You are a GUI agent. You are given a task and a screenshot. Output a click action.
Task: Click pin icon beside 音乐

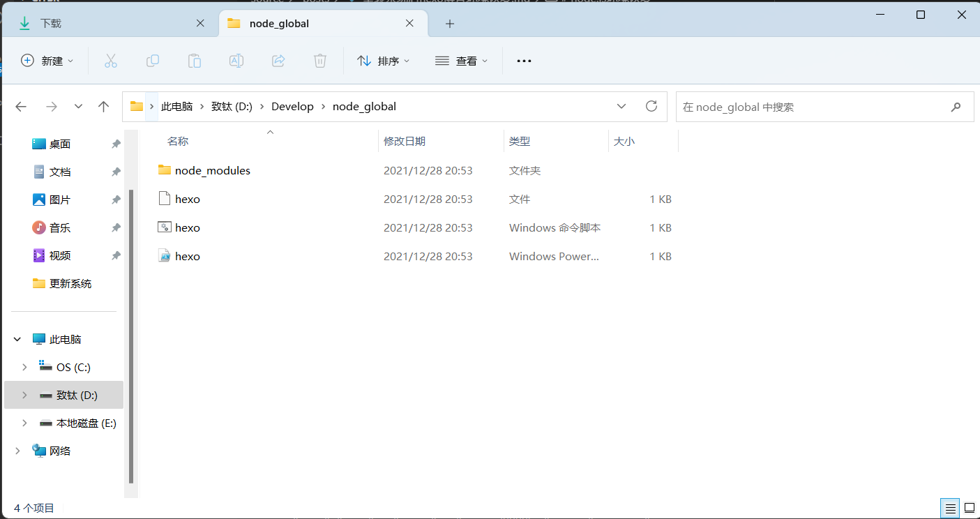click(116, 227)
